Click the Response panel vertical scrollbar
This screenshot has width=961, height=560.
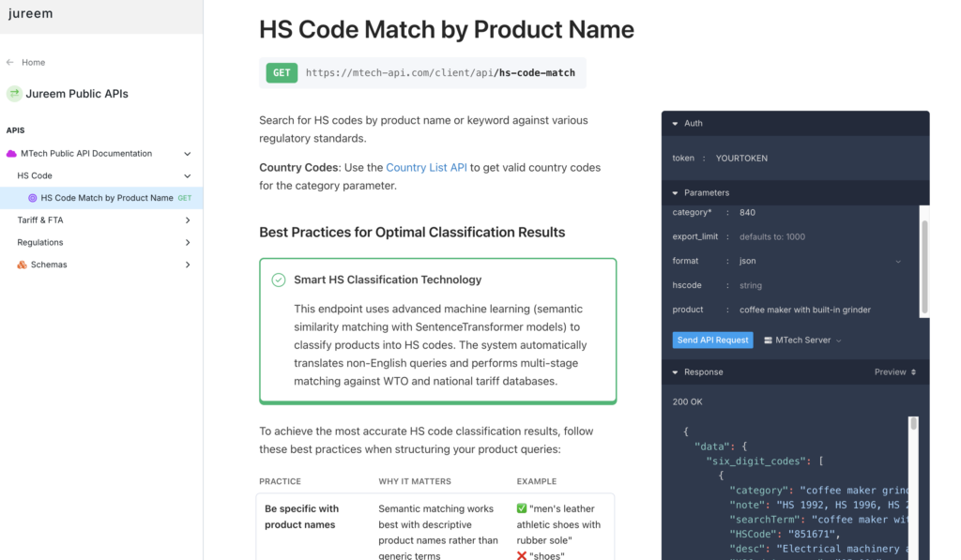[x=913, y=424]
